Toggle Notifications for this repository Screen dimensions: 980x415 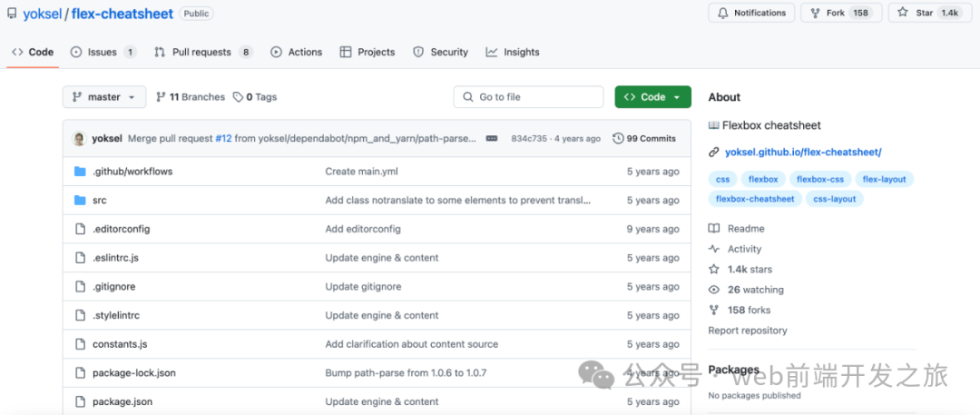pyautogui.click(x=751, y=13)
